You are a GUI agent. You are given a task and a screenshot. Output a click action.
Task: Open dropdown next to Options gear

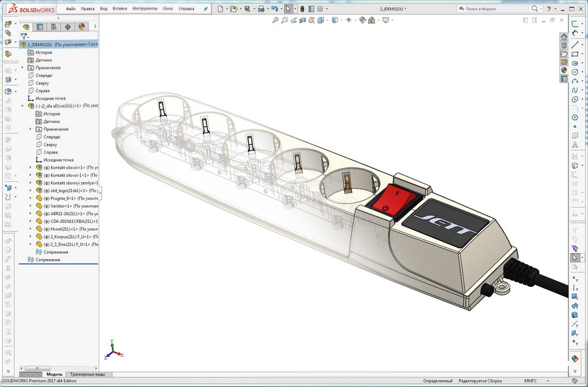tap(327, 8)
